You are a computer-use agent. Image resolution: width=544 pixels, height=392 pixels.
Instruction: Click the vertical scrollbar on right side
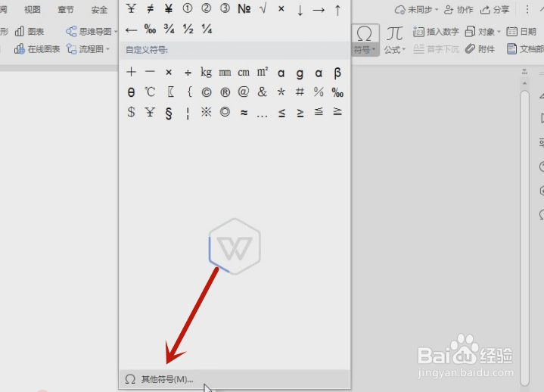(524, 238)
